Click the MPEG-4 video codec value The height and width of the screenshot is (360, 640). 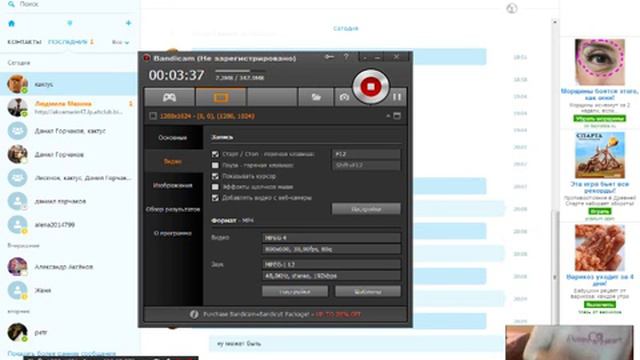[x=331, y=238]
